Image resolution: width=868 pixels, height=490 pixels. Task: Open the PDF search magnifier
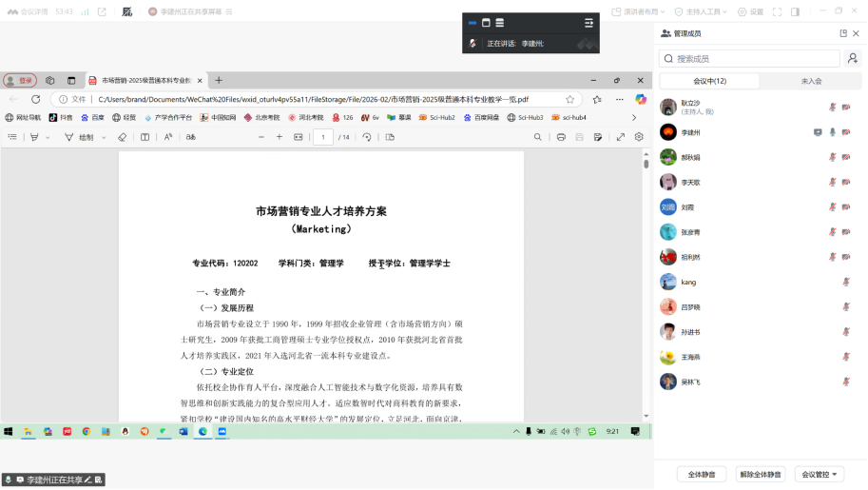[537, 137]
